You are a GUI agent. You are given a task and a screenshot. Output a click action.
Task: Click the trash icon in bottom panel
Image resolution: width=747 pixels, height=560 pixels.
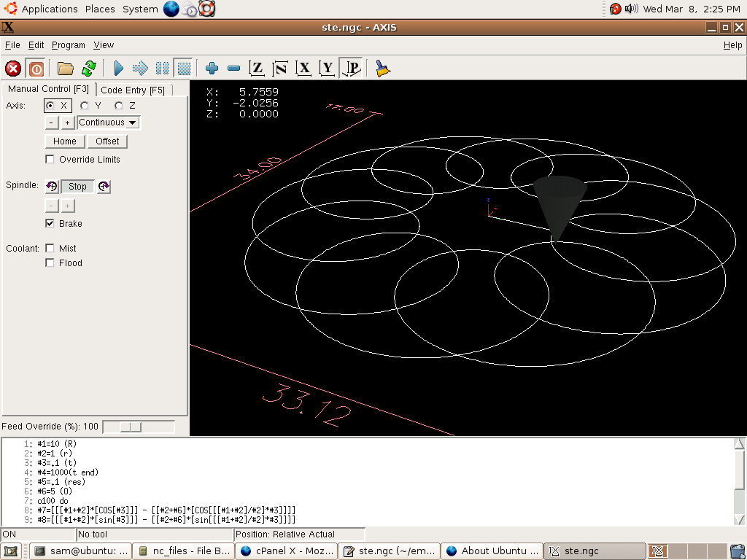coord(737,551)
